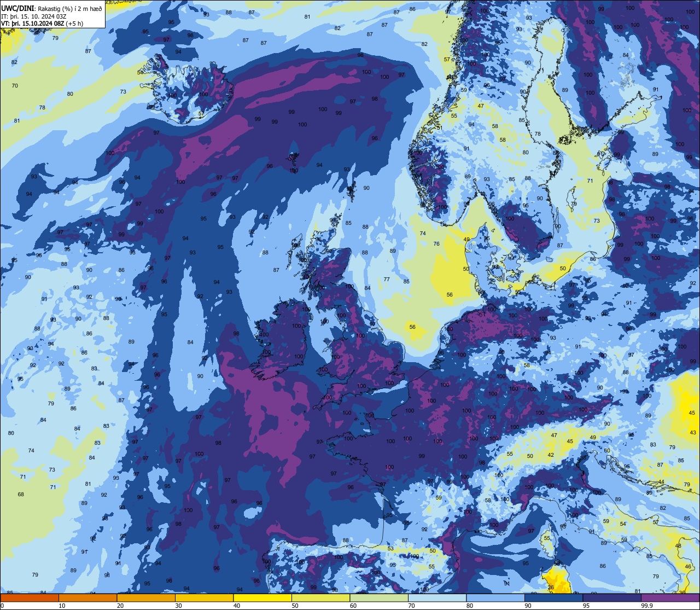The image size is (700, 610).
Task: Click the map value '77' over the North Sea
Action: (x=387, y=280)
